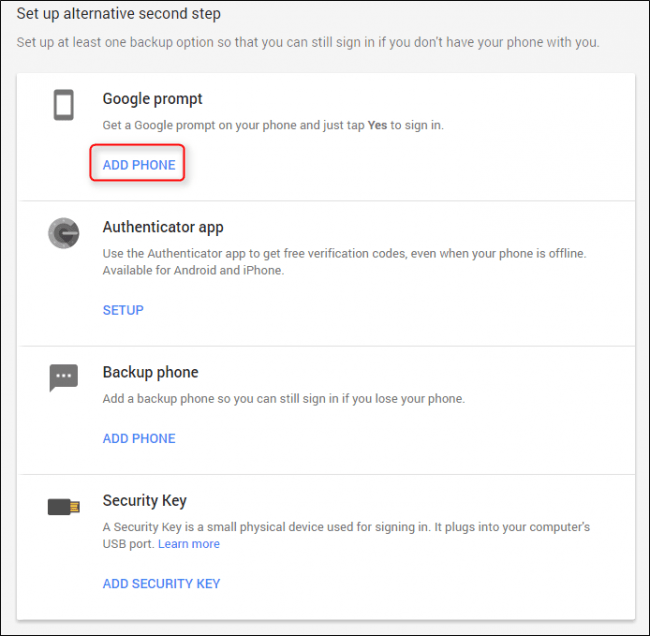
Task: Click the Authenticator app heading
Action: [x=163, y=227]
